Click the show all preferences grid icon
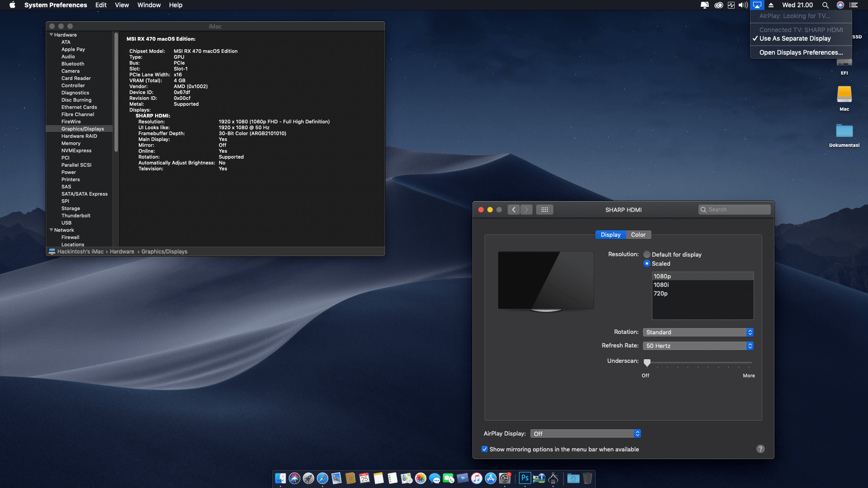 click(x=544, y=210)
